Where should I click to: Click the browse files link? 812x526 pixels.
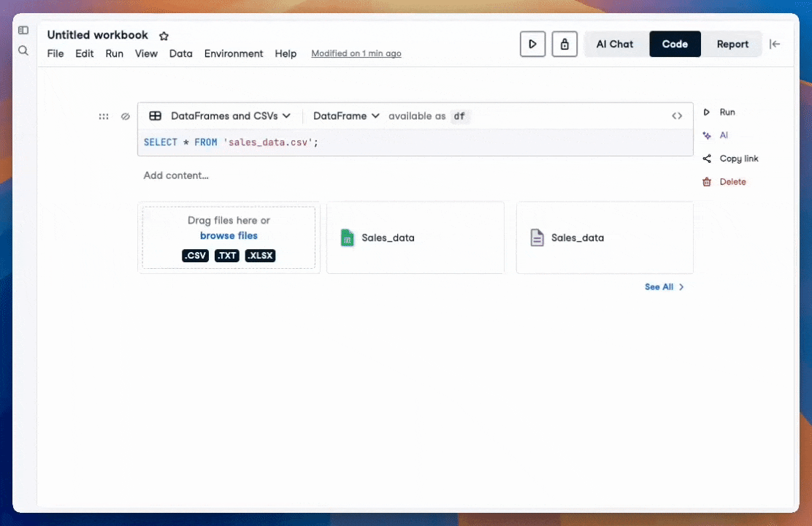click(229, 236)
